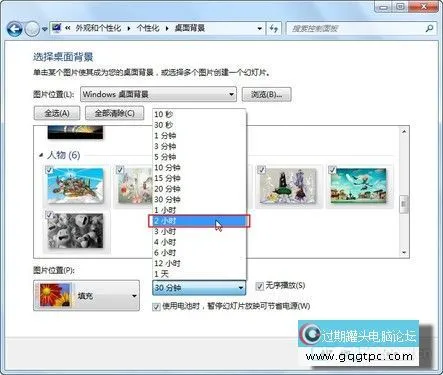
Task: Click the 桌面背景 breadcrumb
Action: tap(190, 28)
